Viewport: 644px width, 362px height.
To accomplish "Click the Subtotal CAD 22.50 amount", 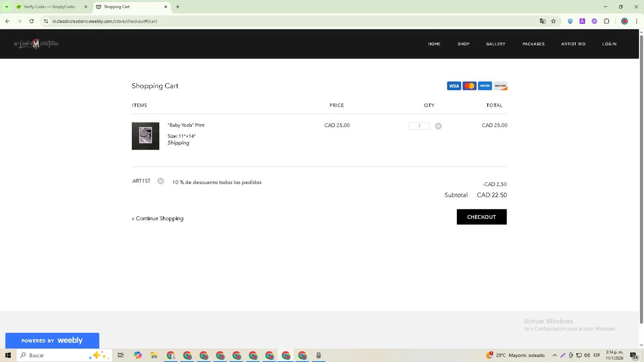I will point(492,195).
